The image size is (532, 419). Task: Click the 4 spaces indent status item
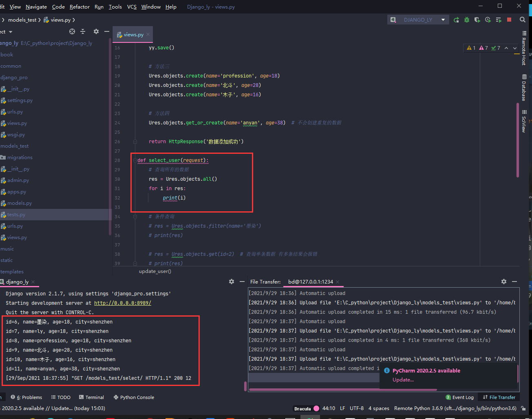point(379,408)
